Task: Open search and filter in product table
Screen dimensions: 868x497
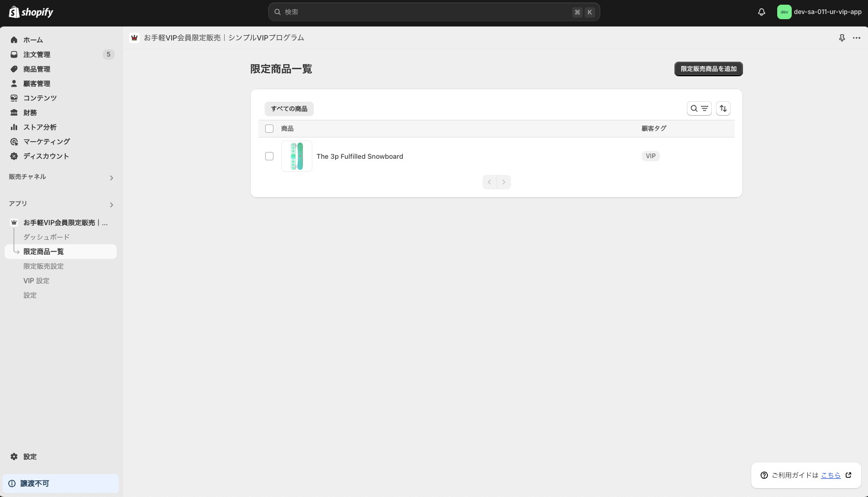Action: click(x=699, y=108)
